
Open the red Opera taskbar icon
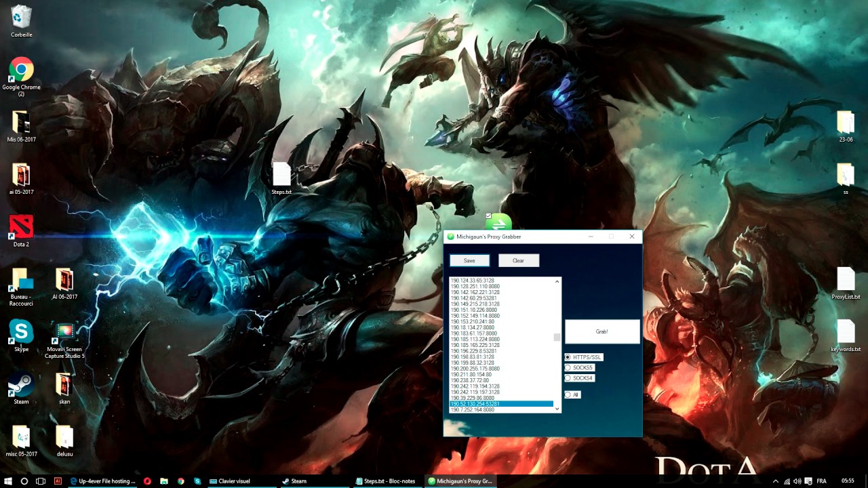coord(147,481)
